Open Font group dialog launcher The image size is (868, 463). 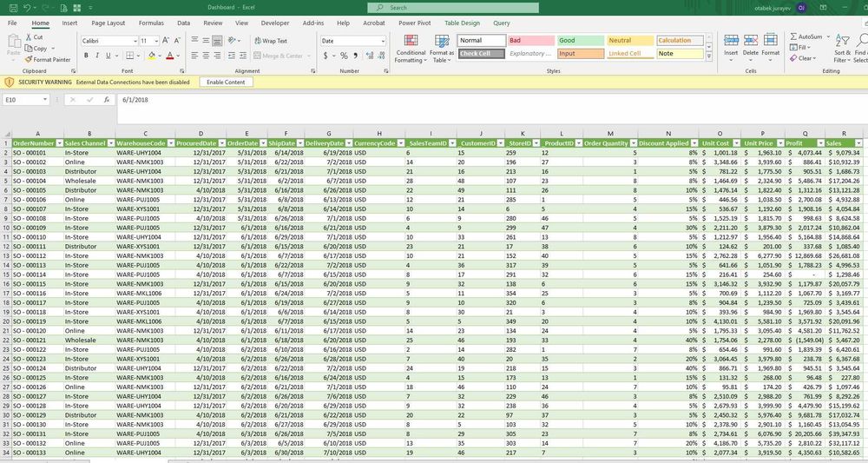(x=181, y=71)
